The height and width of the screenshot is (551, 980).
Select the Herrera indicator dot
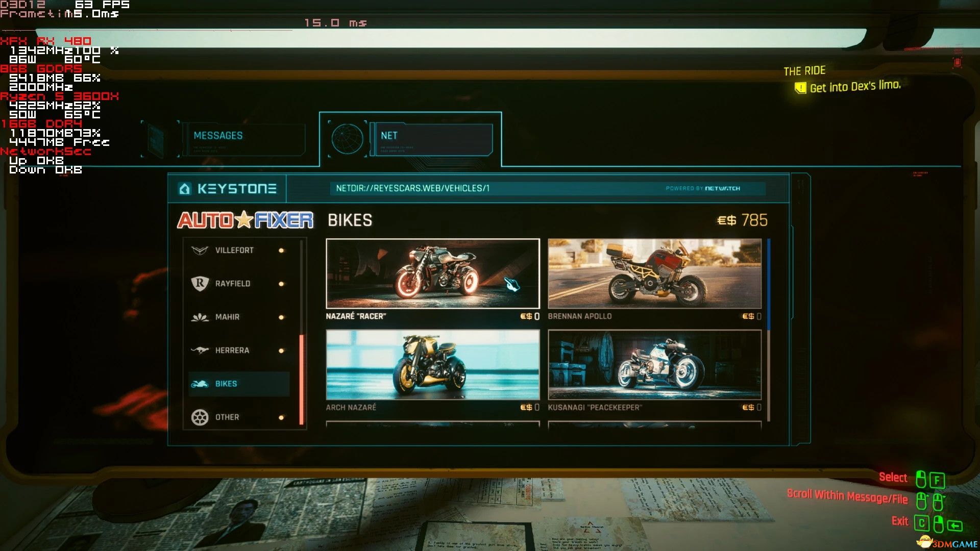click(x=281, y=350)
